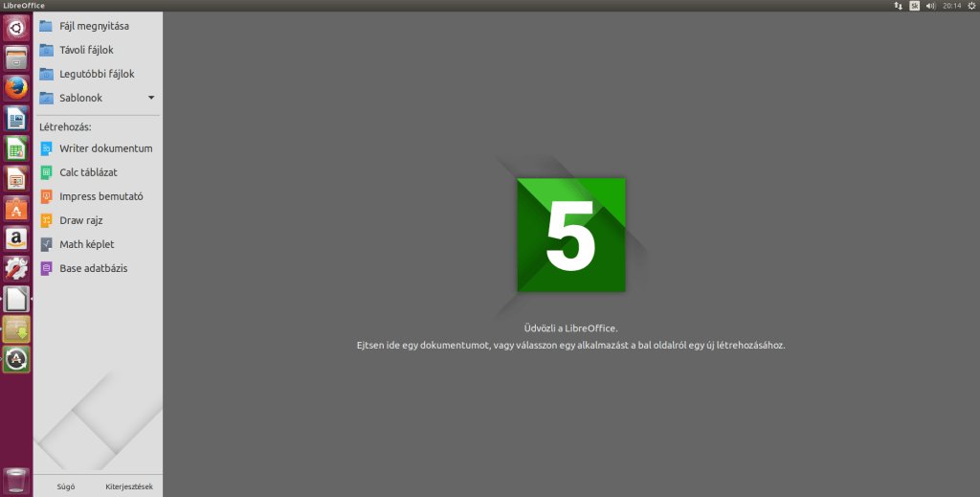This screenshot has height=497, width=980.
Task: Click the 20:14 clock indicator
Action: tap(952, 6)
